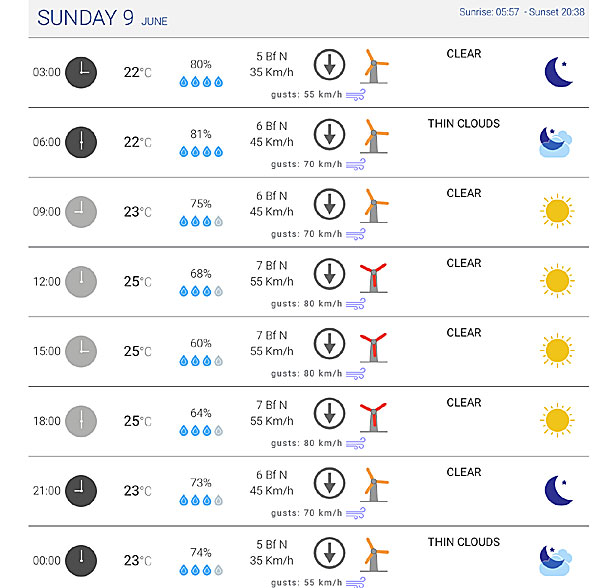Click the SUNDAY 9 JUNE heading
Viewport: 600px width, 588px height.
[102, 18]
